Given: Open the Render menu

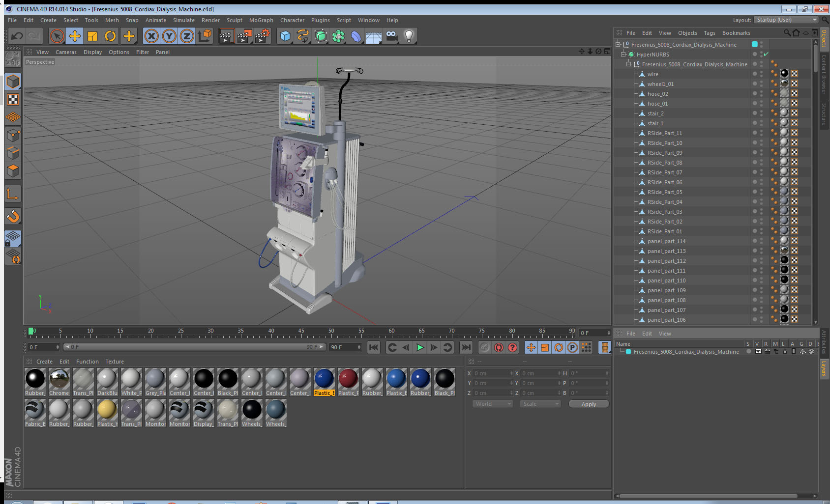Looking at the screenshot, I should pos(210,20).
